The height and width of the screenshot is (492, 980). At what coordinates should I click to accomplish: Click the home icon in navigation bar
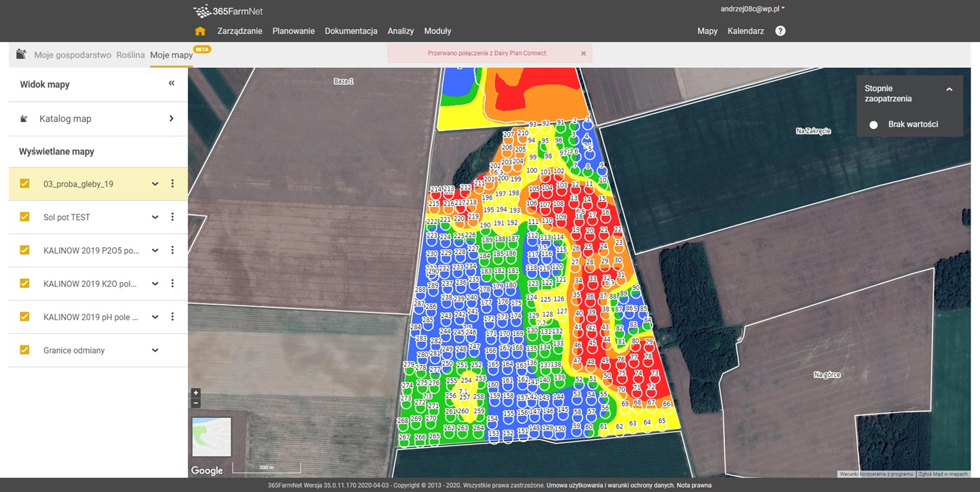pos(200,31)
